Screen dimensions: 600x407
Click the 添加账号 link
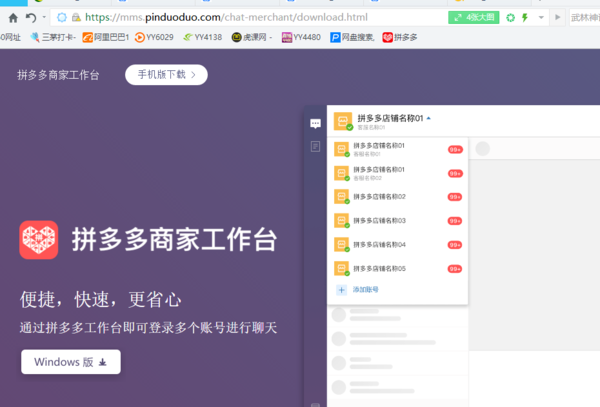pos(365,290)
